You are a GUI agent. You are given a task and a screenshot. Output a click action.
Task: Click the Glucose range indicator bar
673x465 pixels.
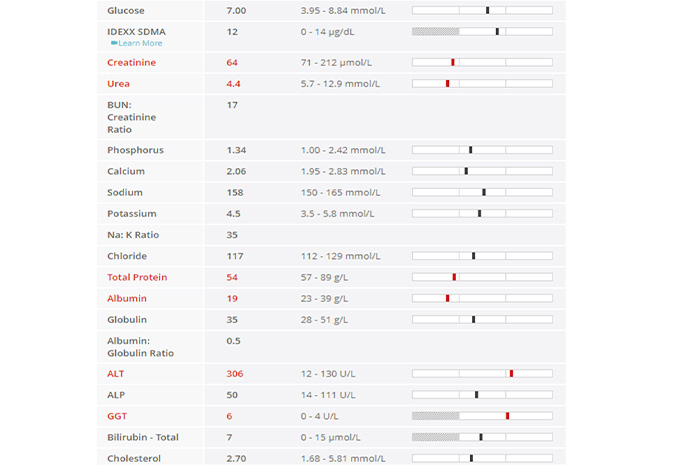(482, 10)
